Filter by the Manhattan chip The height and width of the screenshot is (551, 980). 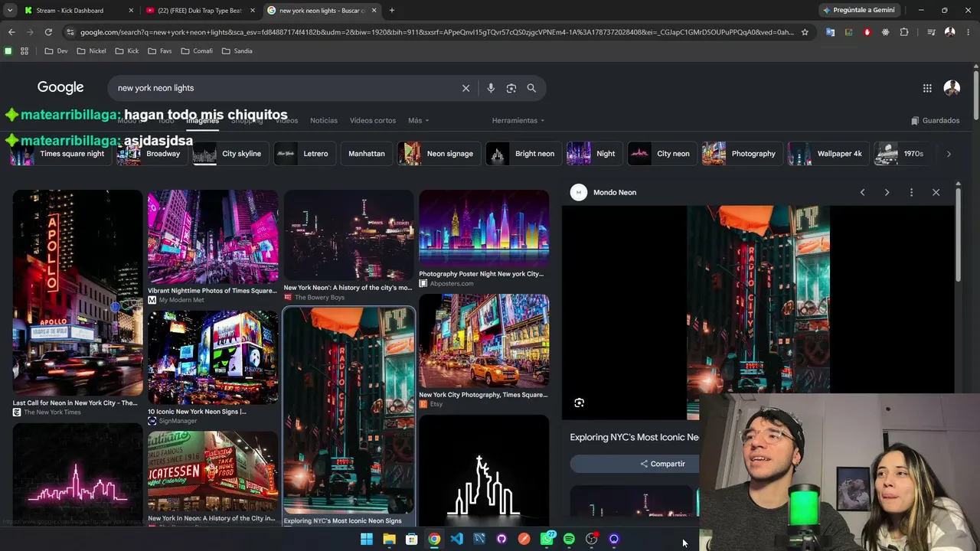(x=367, y=154)
